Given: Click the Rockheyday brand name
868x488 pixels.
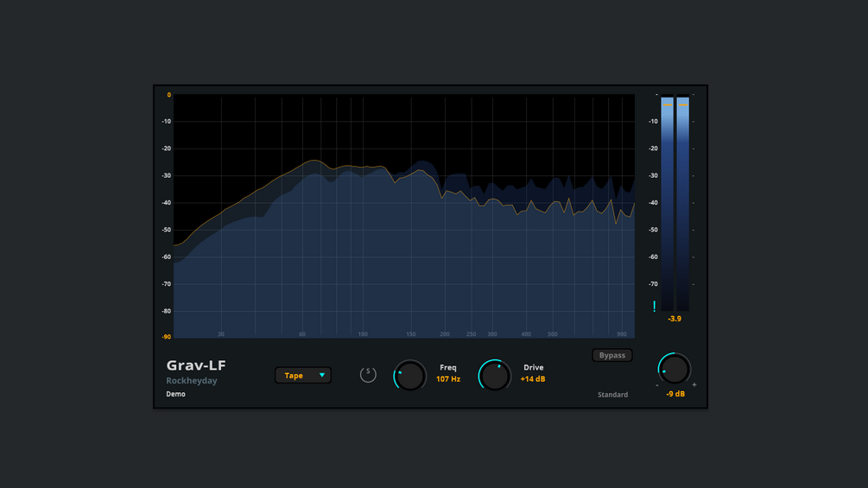Looking at the screenshot, I should point(192,381).
